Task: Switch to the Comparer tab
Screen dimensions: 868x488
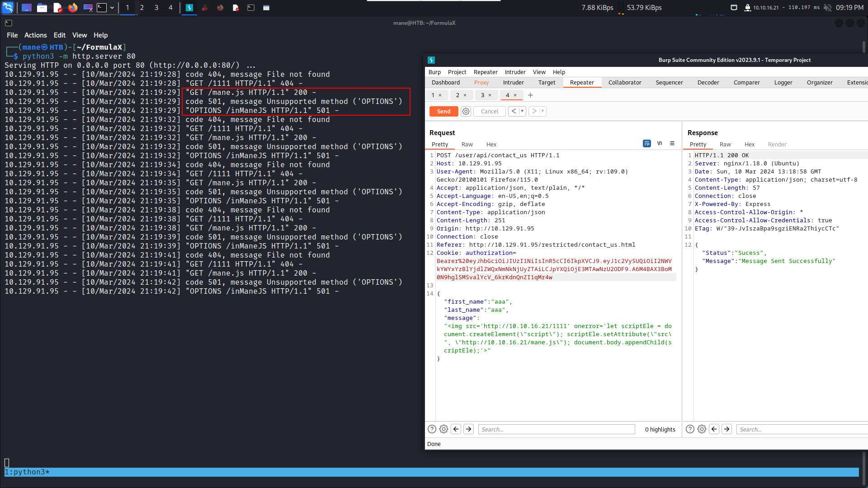Action: click(x=746, y=82)
